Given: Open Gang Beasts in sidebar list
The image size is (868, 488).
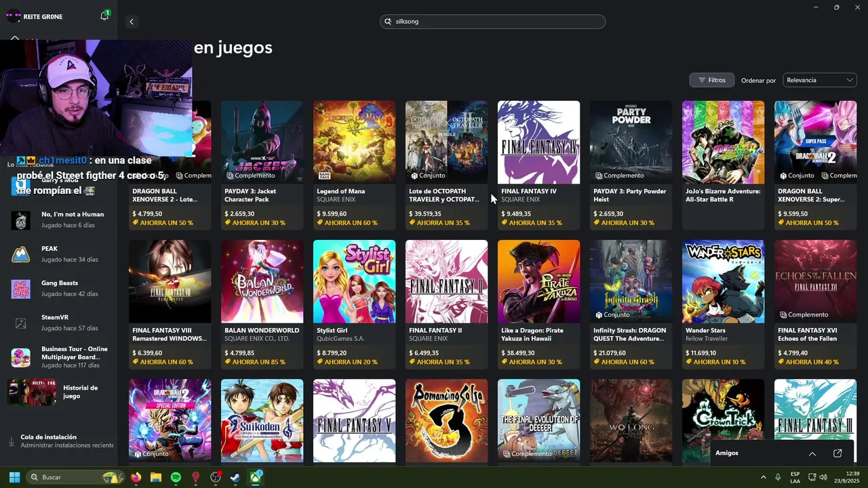Looking at the screenshot, I should (x=60, y=289).
